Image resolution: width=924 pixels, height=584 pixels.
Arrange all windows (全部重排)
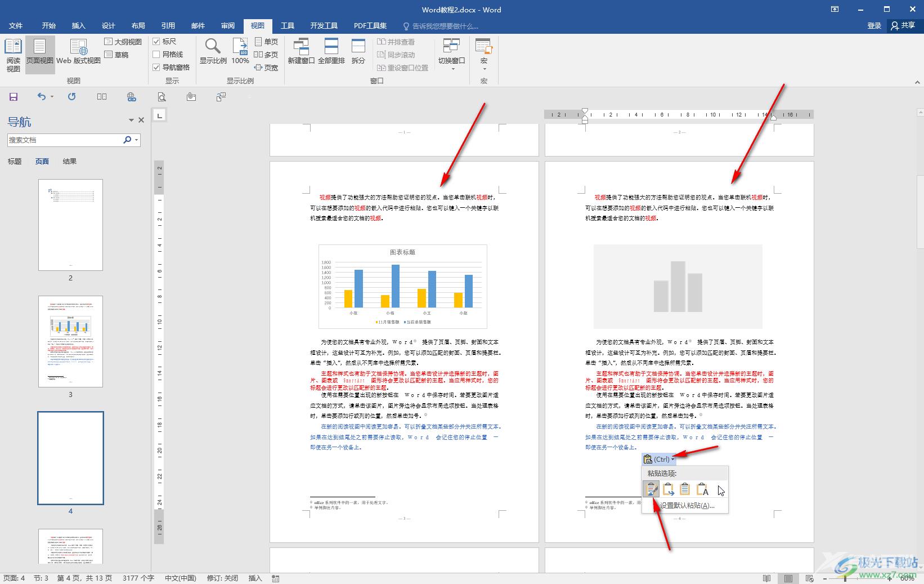click(331, 52)
